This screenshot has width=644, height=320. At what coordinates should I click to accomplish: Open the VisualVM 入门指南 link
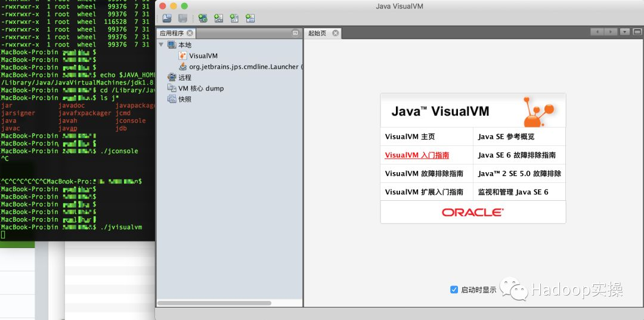pos(417,155)
